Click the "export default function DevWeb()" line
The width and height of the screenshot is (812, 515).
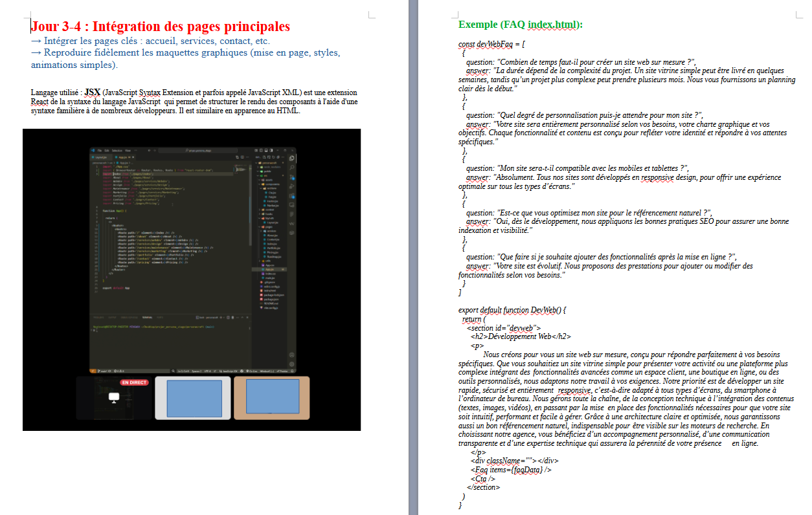pyautogui.click(x=512, y=310)
